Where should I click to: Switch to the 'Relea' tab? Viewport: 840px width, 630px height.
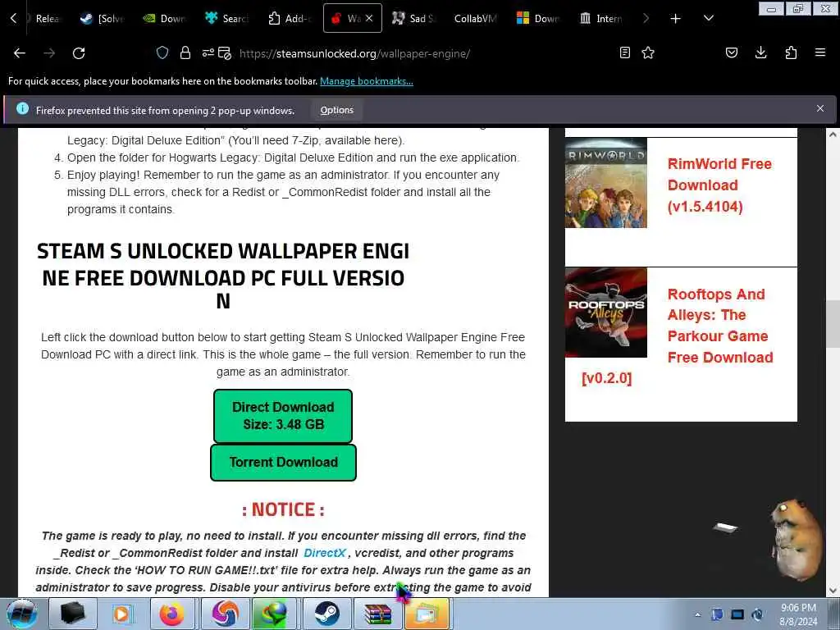click(47, 18)
